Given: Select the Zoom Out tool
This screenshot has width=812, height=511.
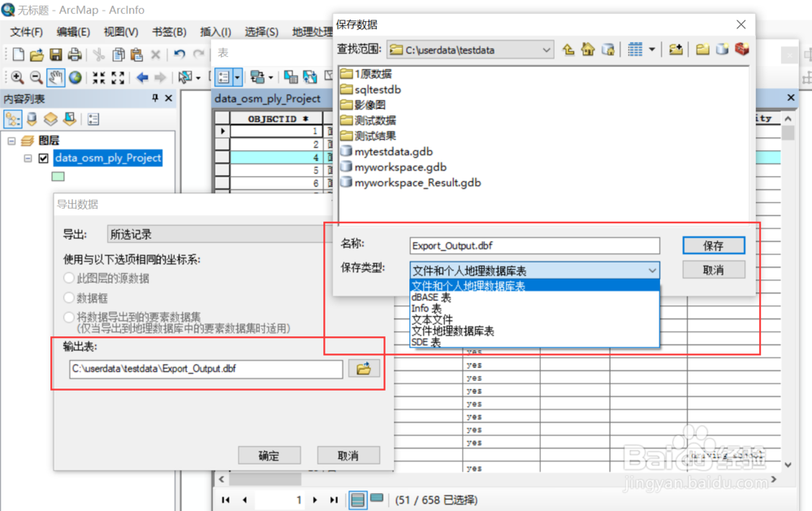Looking at the screenshot, I should coord(36,78).
